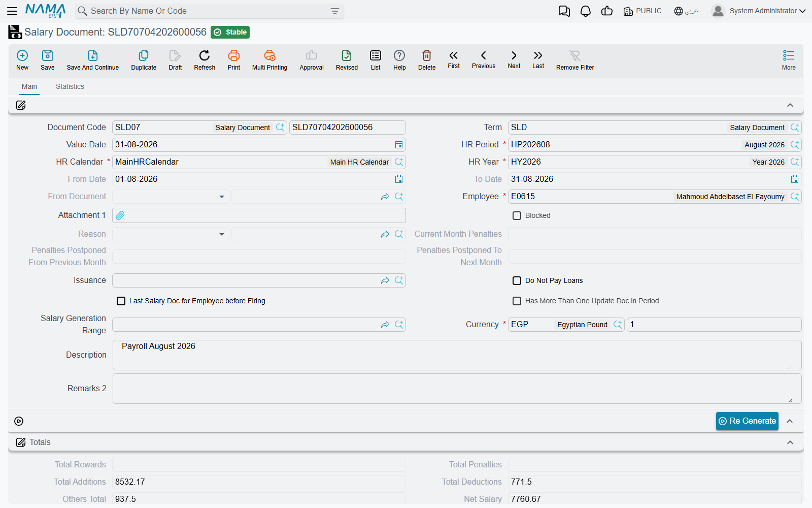Open the hamburger main menu
This screenshot has width=812, height=508.
click(x=12, y=11)
